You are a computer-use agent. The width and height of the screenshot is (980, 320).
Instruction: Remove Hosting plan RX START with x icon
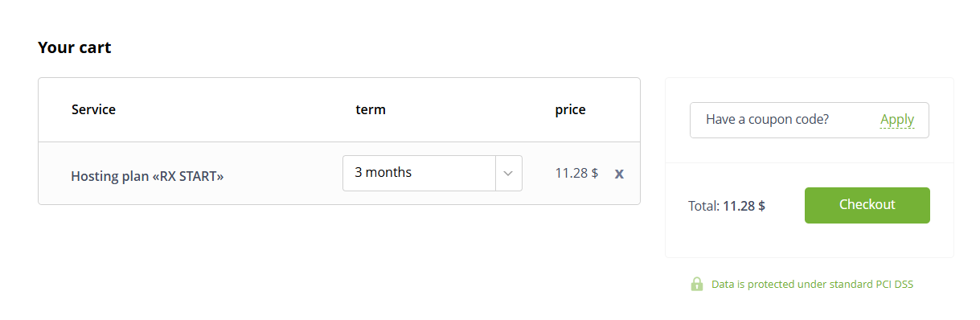coord(619,174)
